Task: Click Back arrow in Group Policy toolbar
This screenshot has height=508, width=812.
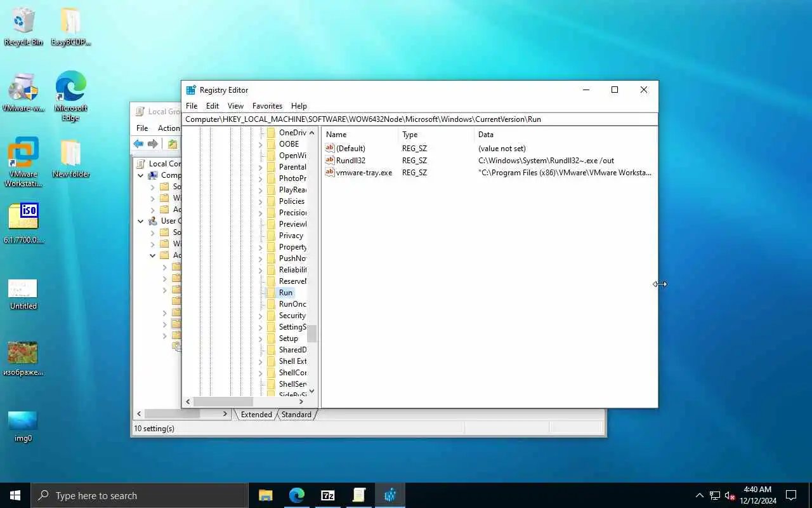Action: (x=138, y=144)
